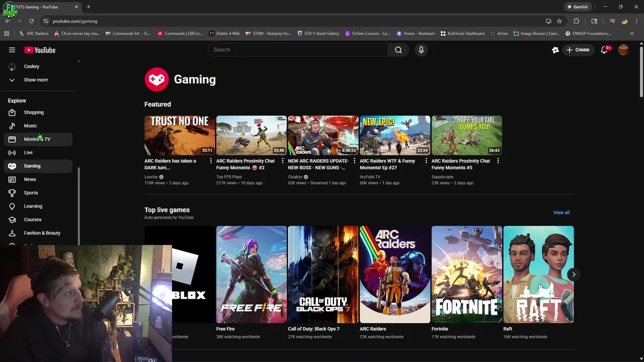Viewport: 644px width, 362px height.
Task: Open the Raft game card
Action: point(538,275)
